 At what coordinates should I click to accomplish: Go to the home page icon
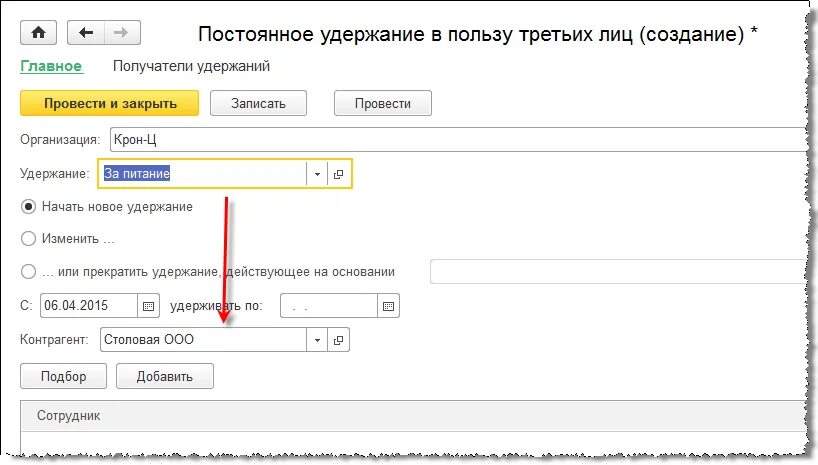[38, 33]
